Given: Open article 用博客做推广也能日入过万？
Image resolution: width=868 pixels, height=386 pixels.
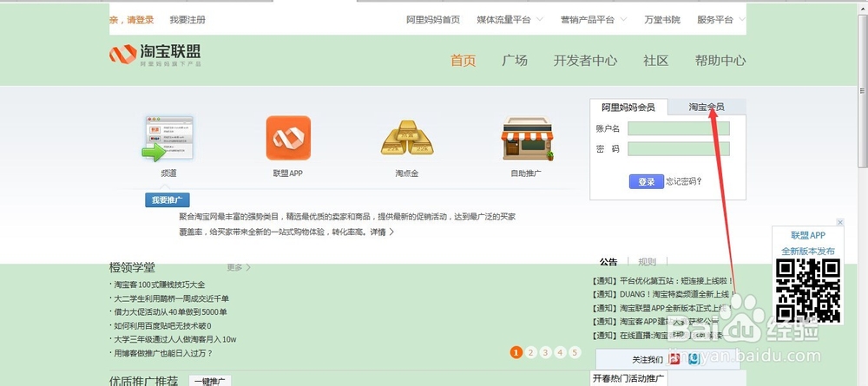Looking at the screenshot, I should click(161, 353).
